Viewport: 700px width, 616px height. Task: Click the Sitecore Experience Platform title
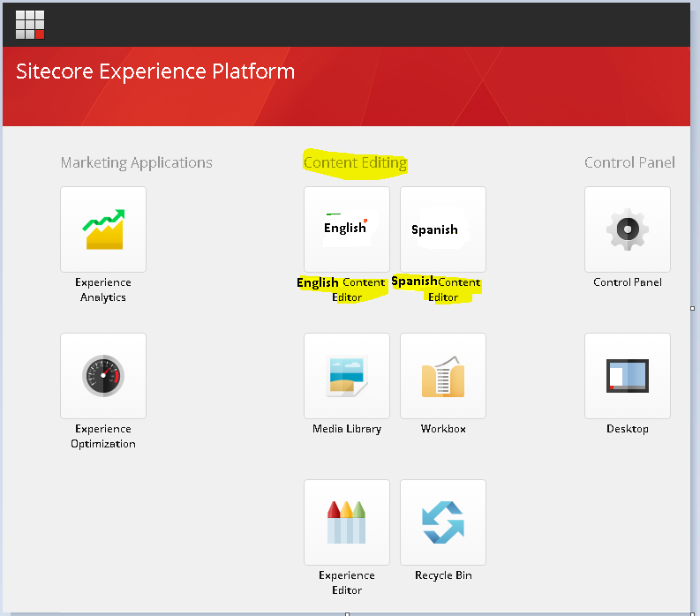(x=155, y=71)
